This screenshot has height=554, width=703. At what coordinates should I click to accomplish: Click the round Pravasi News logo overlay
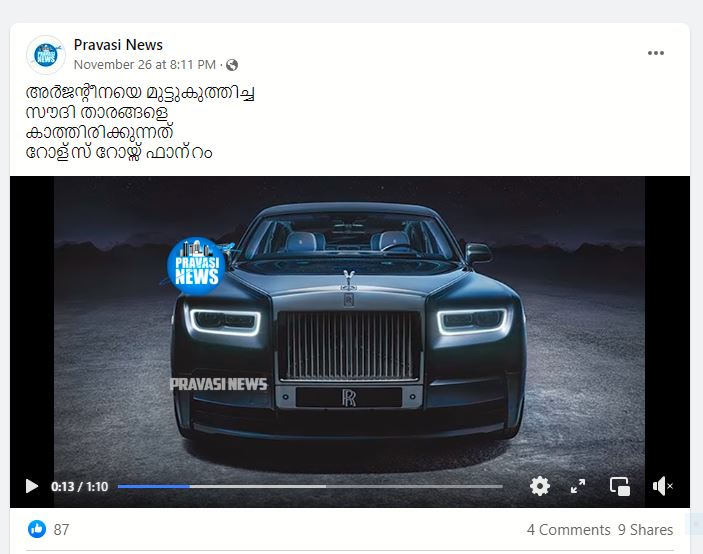(196, 266)
